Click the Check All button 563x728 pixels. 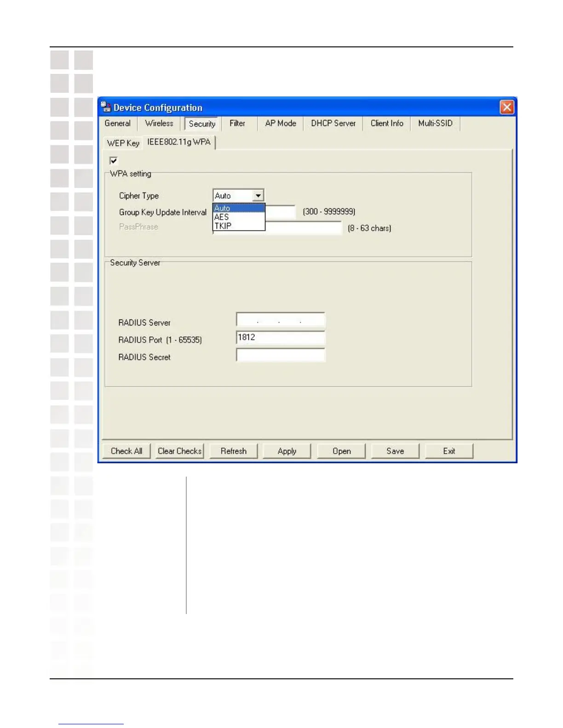pyautogui.click(x=126, y=451)
